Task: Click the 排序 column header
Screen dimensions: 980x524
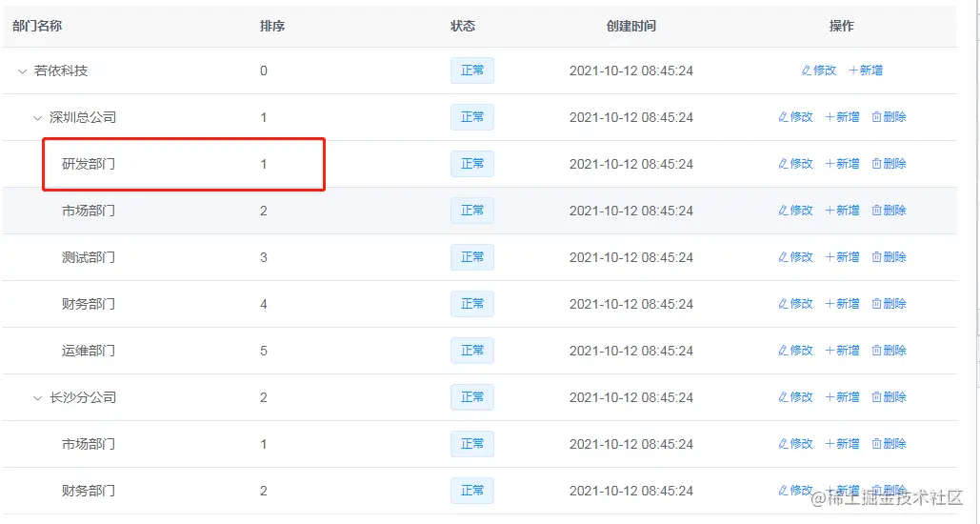Action: (272, 27)
